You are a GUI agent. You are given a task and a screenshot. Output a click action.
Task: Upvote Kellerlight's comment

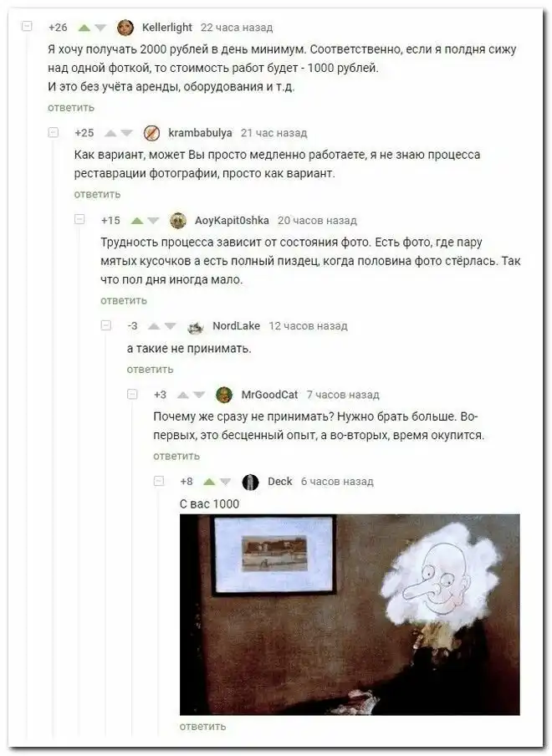point(84,28)
